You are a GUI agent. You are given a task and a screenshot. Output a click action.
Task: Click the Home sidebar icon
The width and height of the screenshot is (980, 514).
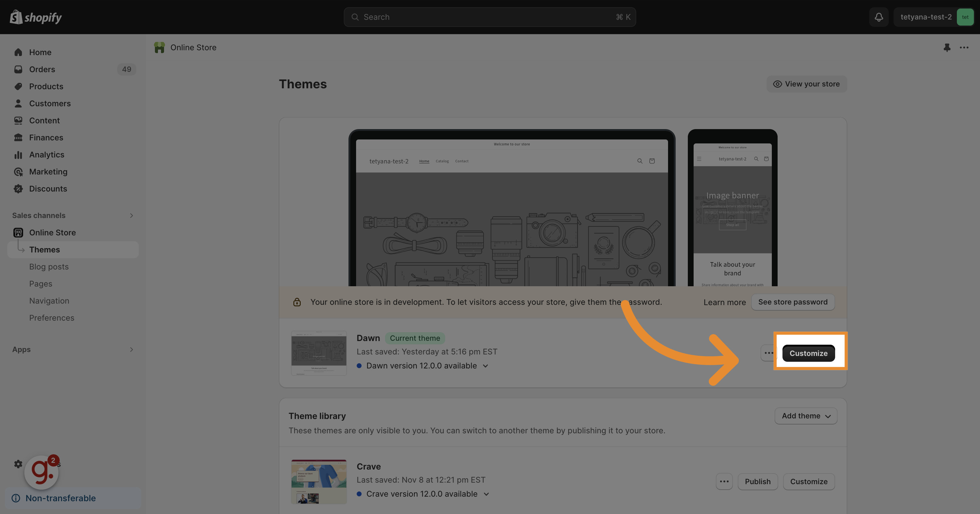pos(18,52)
